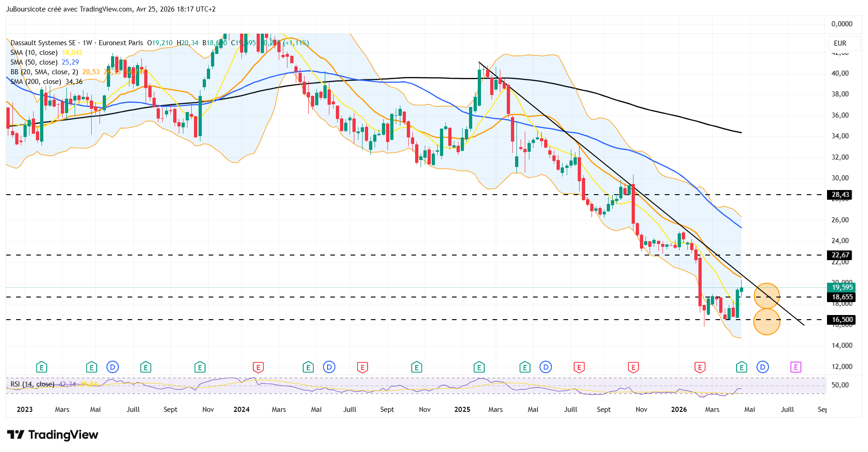
Task: Click the dividend D marker near Mai 2026
Action: 762,367
